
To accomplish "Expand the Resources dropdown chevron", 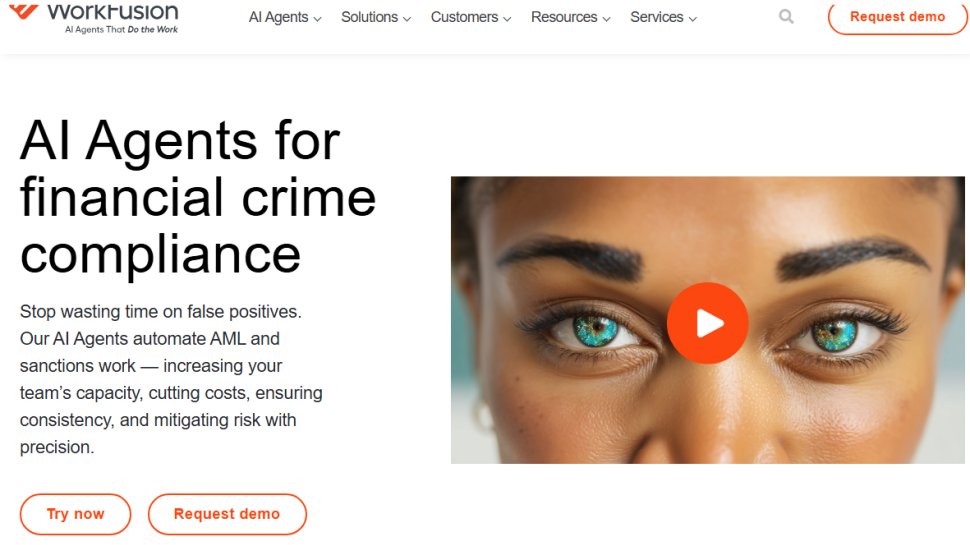I will click(606, 19).
